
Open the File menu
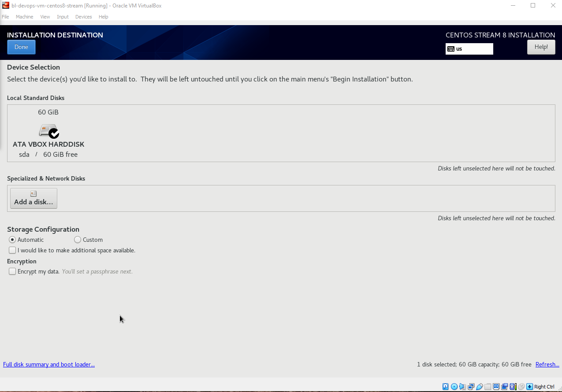[x=5, y=17]
